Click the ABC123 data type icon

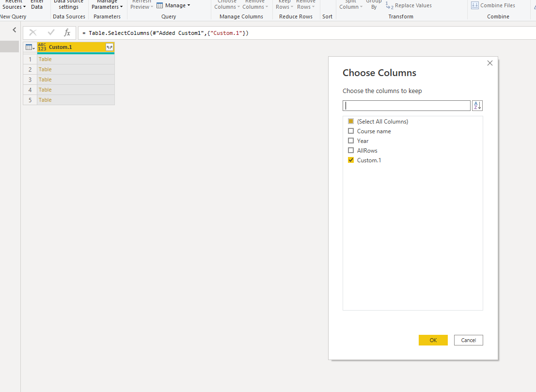pyautogui.click(x=42, y=47)
